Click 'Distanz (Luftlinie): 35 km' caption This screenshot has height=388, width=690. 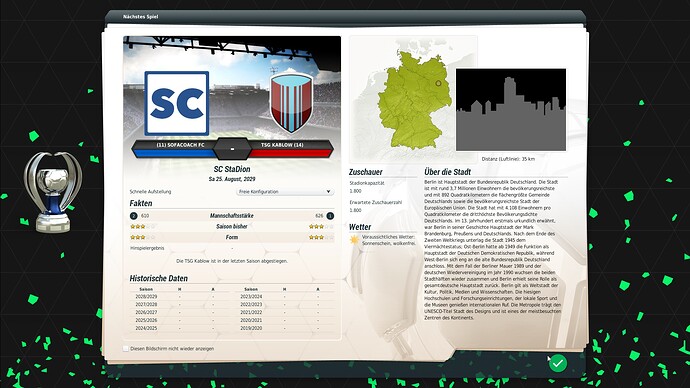tap(508, 159)
